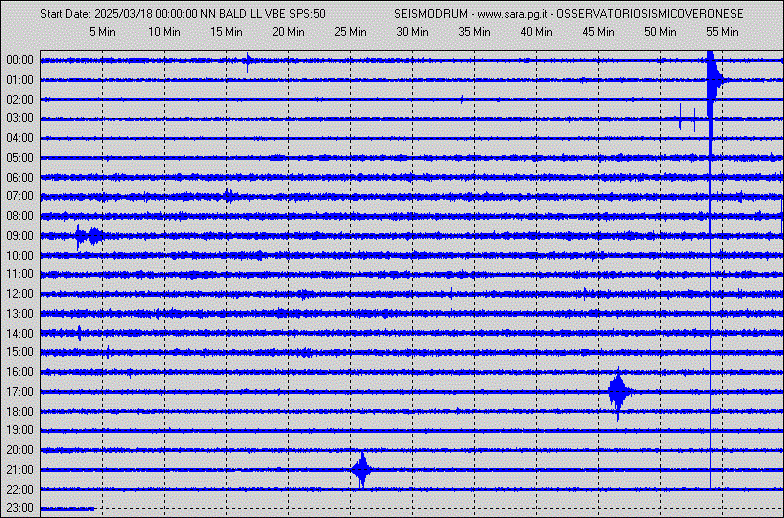Click the seismic burst on the 17:00 trace
This screenshot has width=784, height=518.
619,392
